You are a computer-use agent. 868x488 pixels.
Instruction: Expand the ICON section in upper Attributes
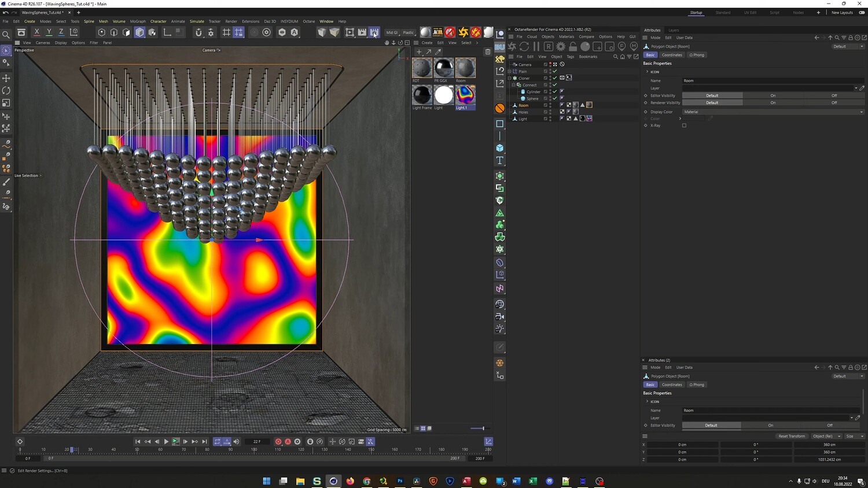[647, 72]
